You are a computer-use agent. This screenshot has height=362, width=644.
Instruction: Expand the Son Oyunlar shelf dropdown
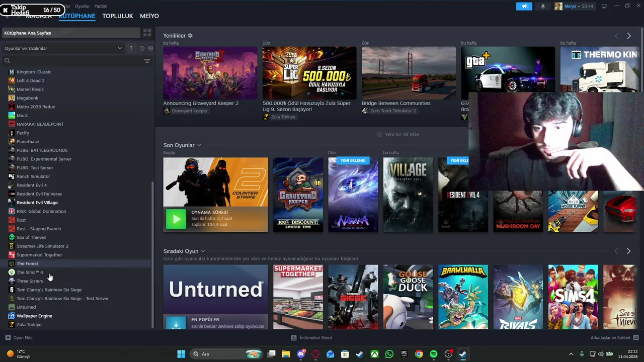pos(199,145)
